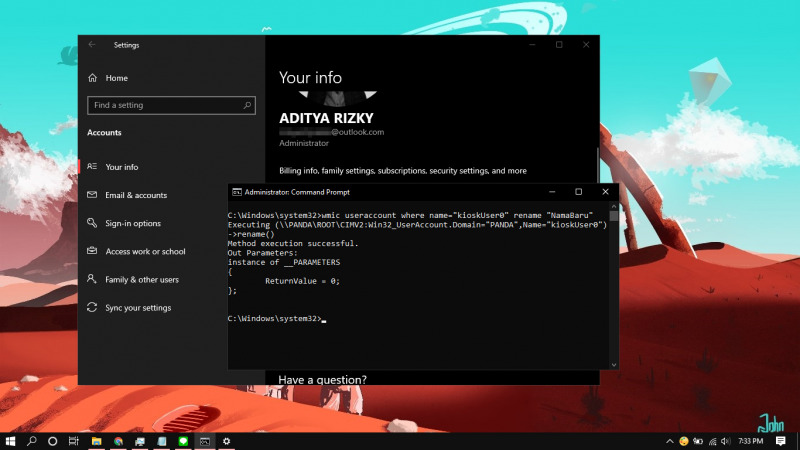Click the battery tray icon
Screen dimensions: 800x450
pos(698,441)
